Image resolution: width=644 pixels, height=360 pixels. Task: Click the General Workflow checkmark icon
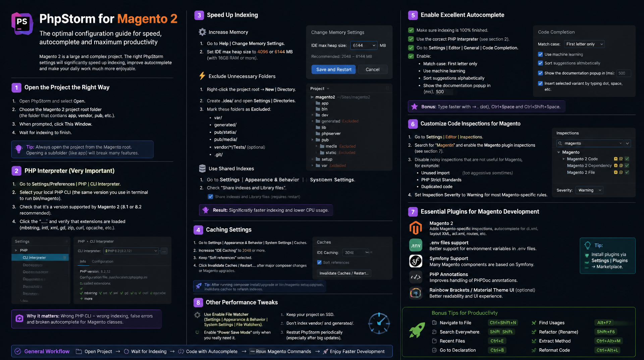click(x=18, y=351)
